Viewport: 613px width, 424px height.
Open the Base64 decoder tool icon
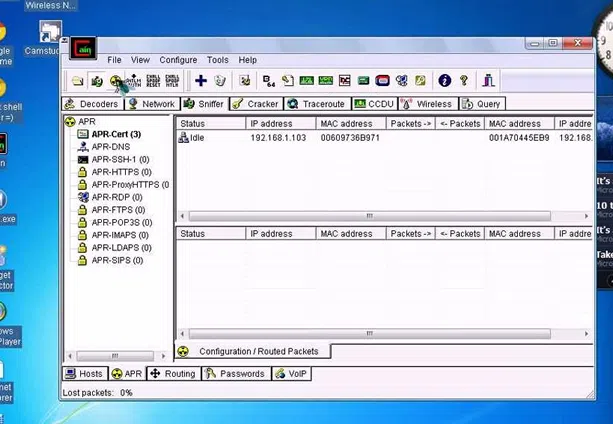coord(268,81)
